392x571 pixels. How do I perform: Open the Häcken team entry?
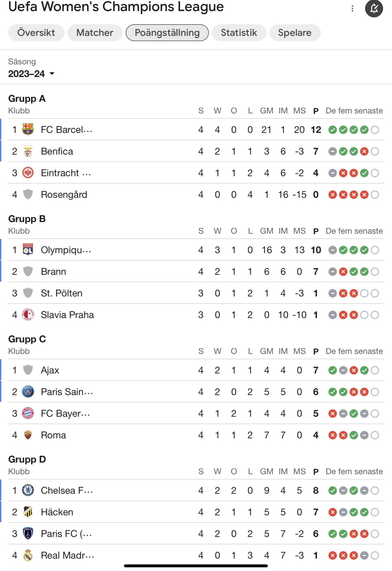196,512
